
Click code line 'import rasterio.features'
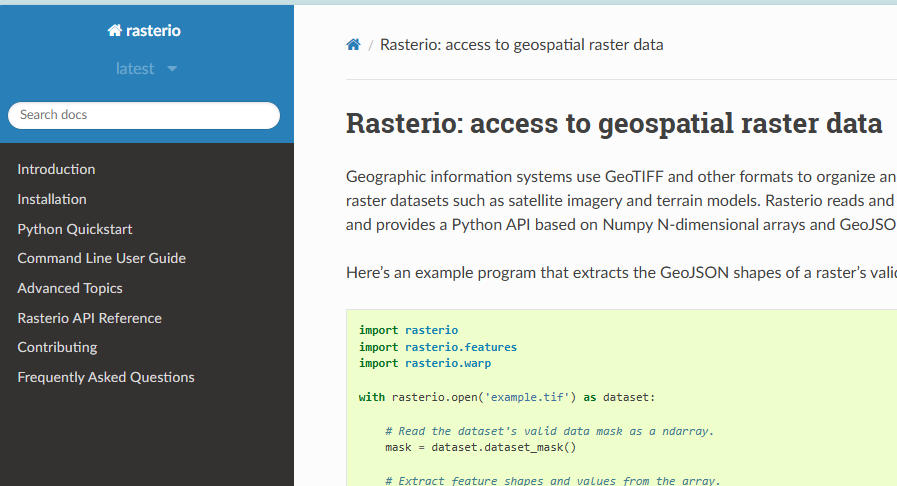[438, 346]
